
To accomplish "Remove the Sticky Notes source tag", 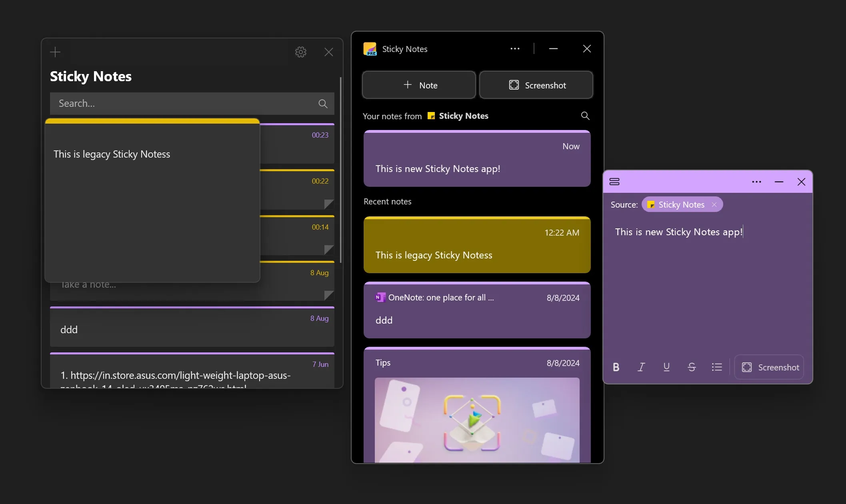I will pos(714,204).
